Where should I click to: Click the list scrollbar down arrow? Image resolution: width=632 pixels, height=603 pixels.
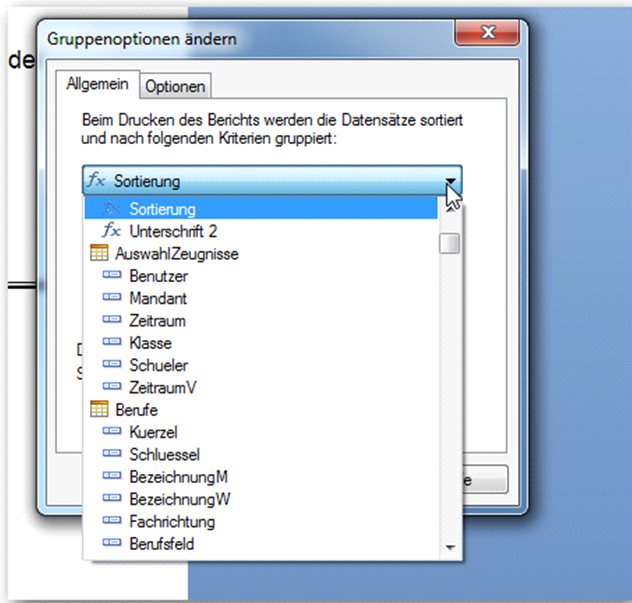point(450,547)
